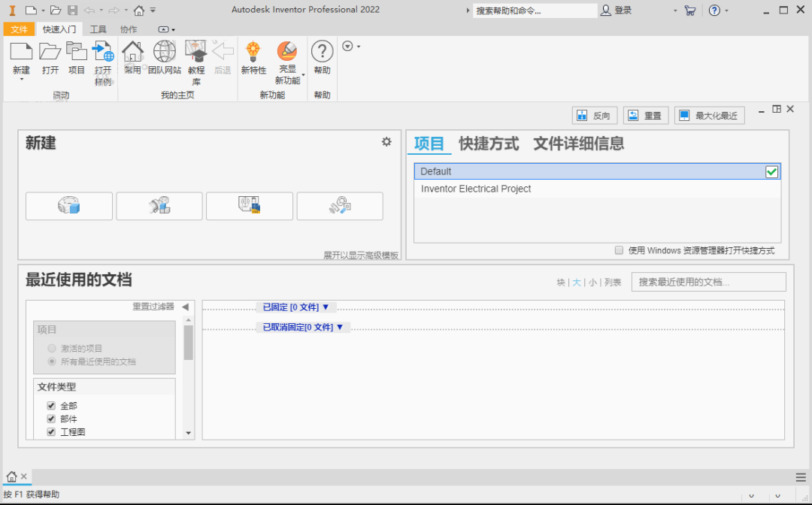Open the customize quick access toolbar dropdown

point(153,11)
